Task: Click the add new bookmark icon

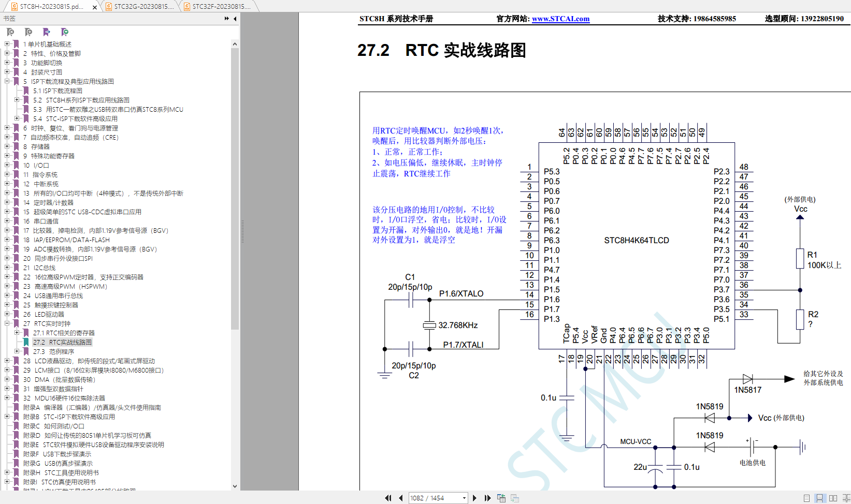Action: (28, 32)
